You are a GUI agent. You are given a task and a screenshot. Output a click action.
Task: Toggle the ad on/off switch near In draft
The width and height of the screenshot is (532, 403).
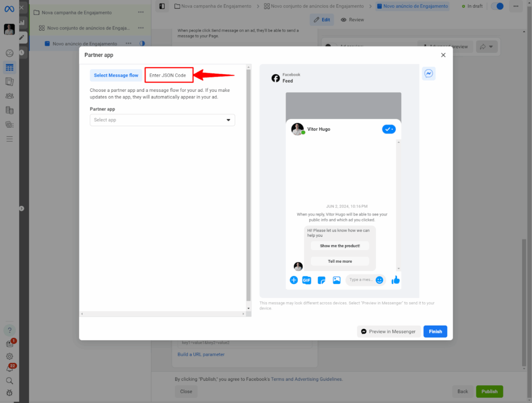[497, 6]
